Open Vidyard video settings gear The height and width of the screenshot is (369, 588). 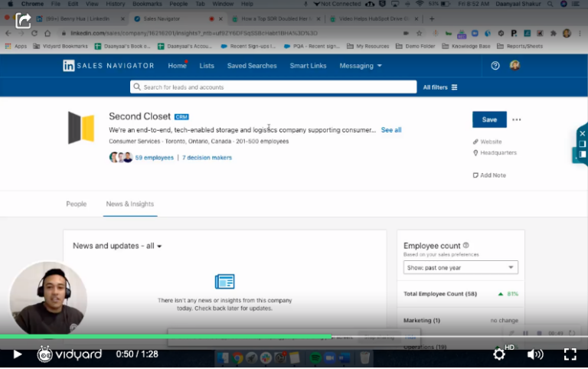click(x=498, y=354)
